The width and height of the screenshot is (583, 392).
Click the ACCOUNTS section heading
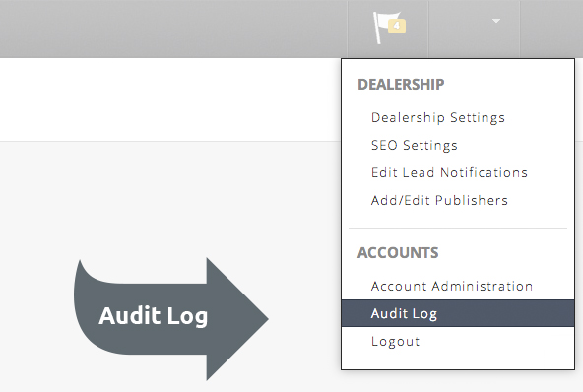pos(398,253)
